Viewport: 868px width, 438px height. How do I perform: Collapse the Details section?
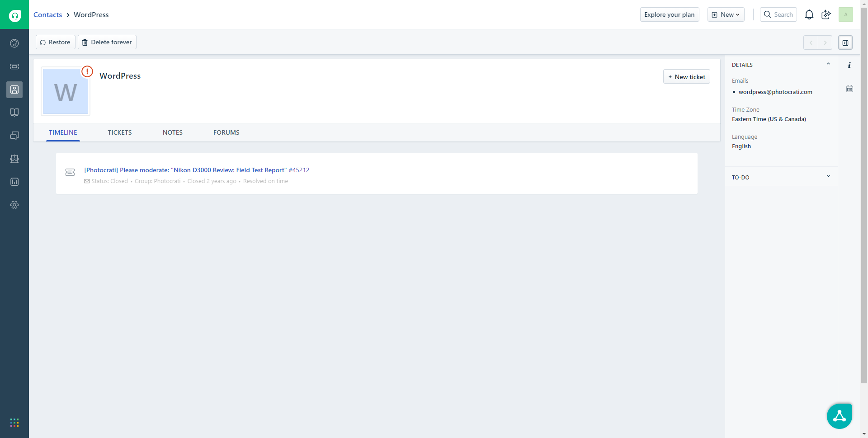(828, 64)
